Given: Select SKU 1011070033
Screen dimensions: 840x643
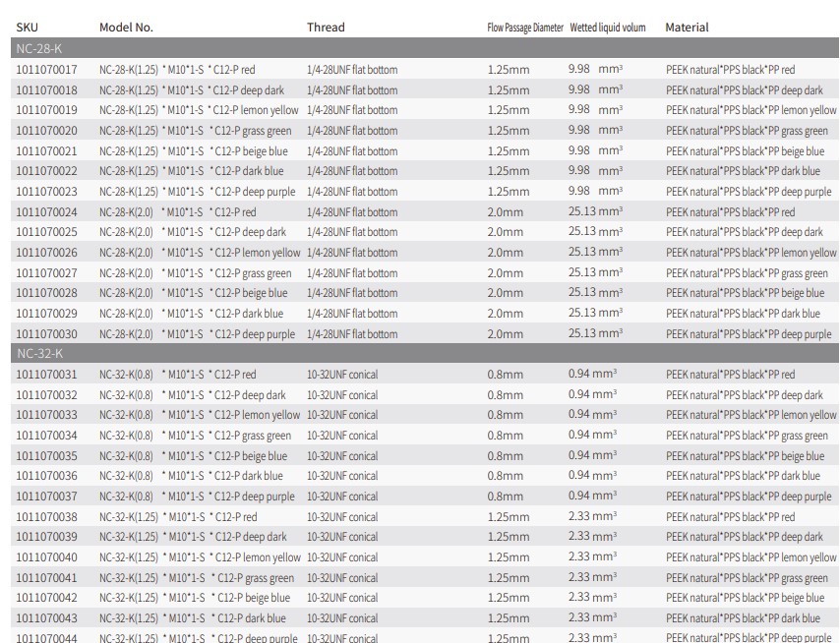Looking at the screenshot, I should coord(46,415).
